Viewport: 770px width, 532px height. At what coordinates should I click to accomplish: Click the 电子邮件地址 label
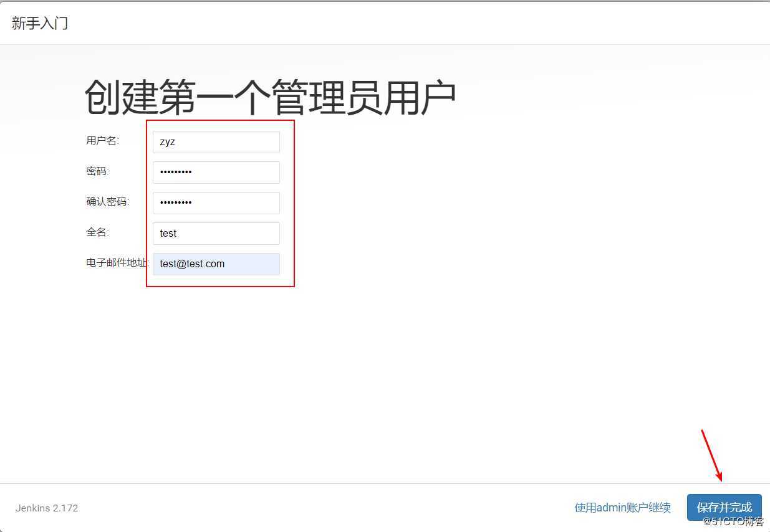pos(118,262)
